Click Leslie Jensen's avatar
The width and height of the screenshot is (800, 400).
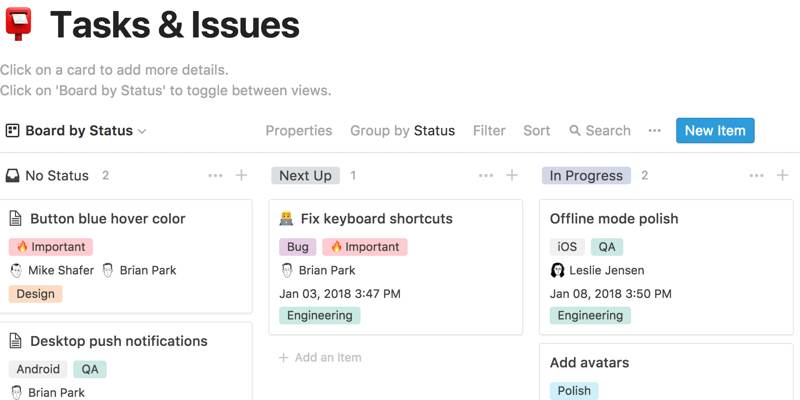(557, 270)
